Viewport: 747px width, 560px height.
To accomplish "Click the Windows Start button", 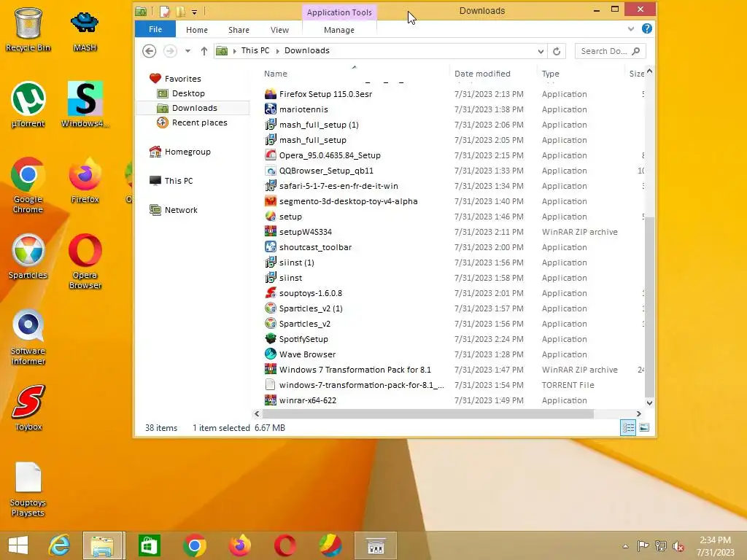I will click(18, 545).
